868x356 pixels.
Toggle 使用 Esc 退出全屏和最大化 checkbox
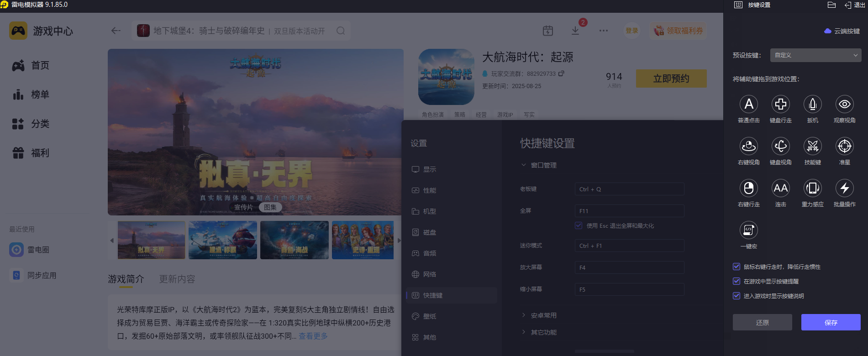pos(579,225)
